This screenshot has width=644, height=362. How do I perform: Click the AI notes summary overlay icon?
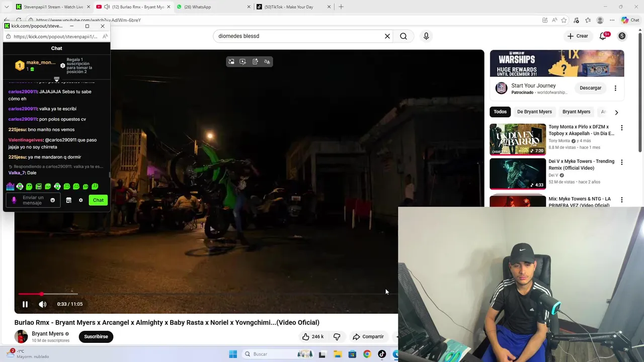coord(255,61)
